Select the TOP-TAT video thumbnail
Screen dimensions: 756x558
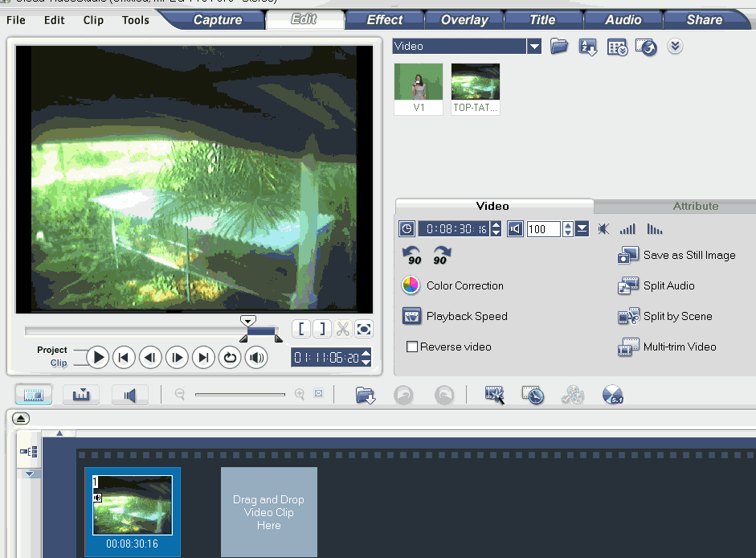476,88
